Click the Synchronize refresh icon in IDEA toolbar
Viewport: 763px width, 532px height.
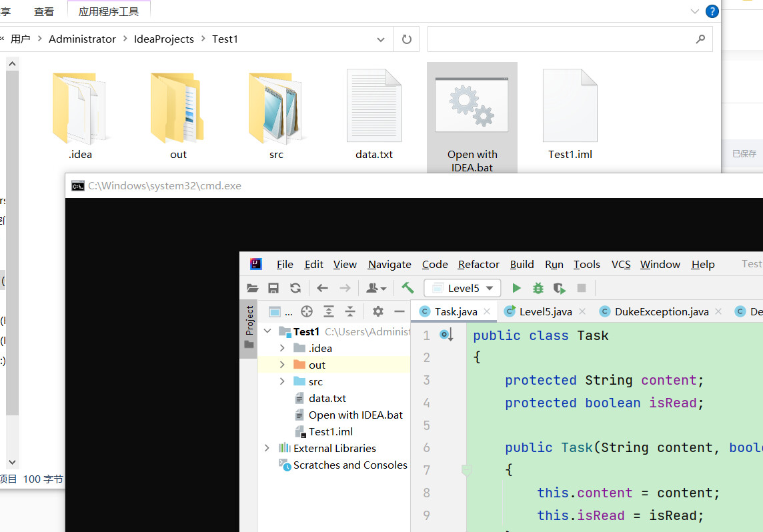(295, 289)
